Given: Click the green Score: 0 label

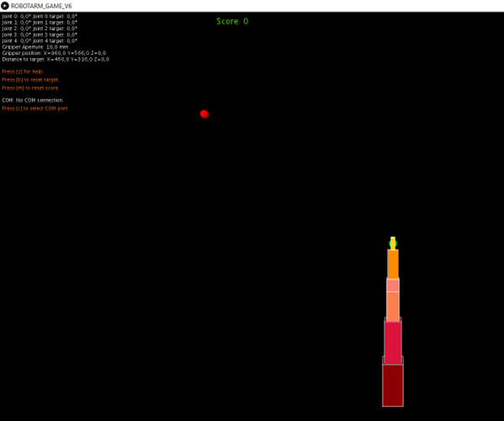Looking at the screenshot, I should click(x=232, y=21).
